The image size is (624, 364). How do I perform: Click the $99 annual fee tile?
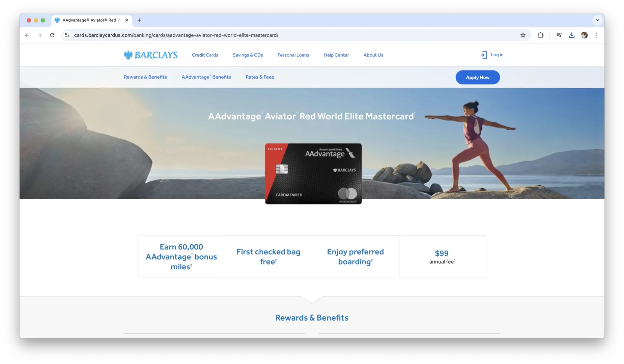(443, 256)
